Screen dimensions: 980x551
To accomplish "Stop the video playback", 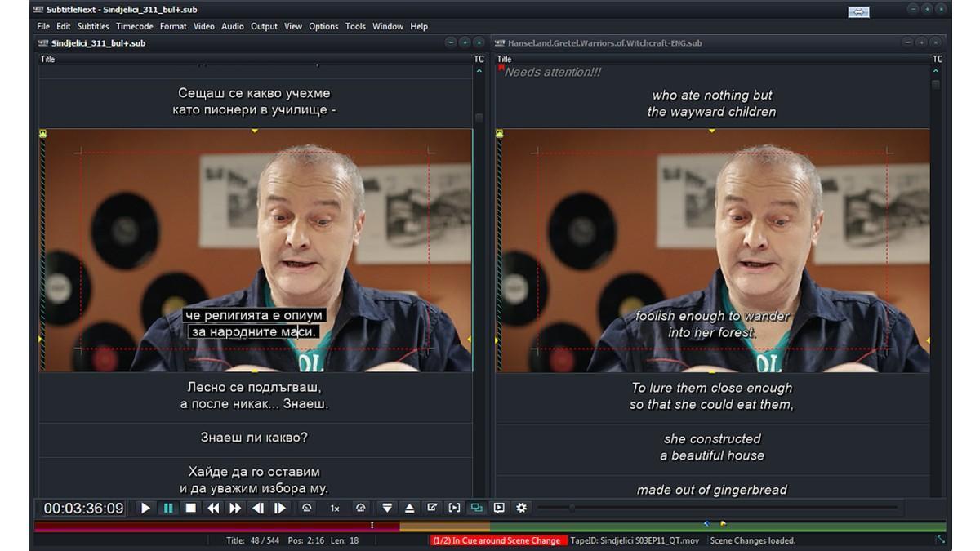I will click(x=190, y=508).
